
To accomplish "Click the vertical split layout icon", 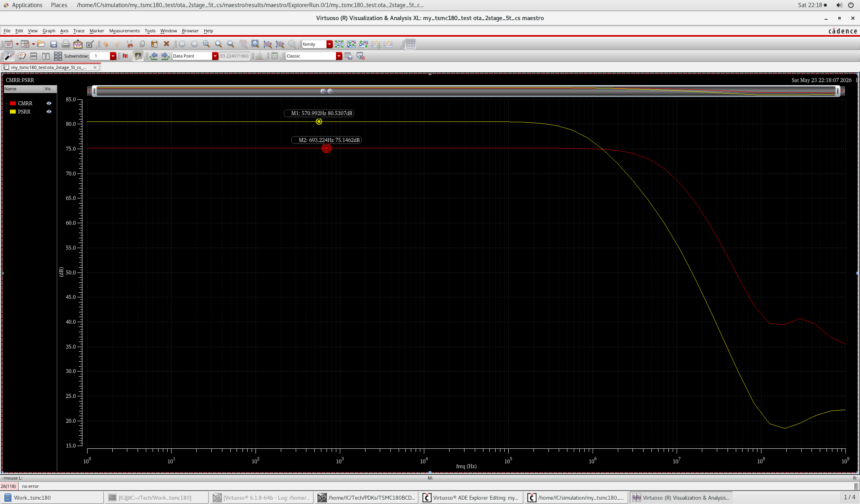I will point(46,56).
